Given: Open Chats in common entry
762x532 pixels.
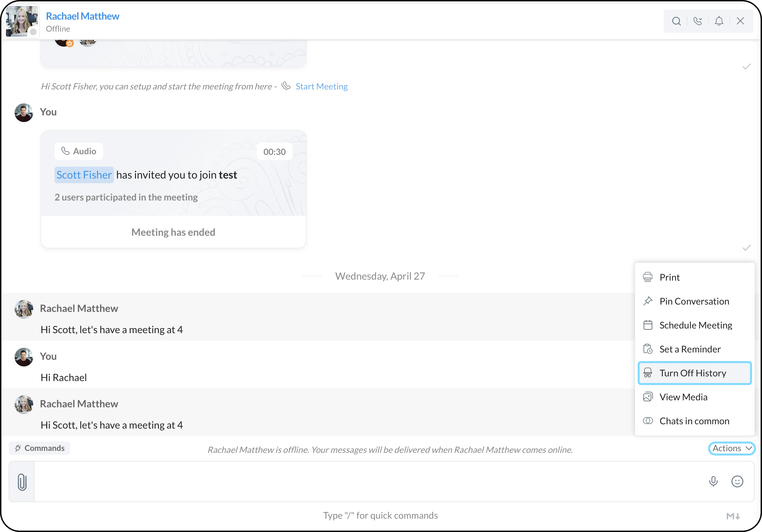Looking at the screenshot, I should coord(694,421).
